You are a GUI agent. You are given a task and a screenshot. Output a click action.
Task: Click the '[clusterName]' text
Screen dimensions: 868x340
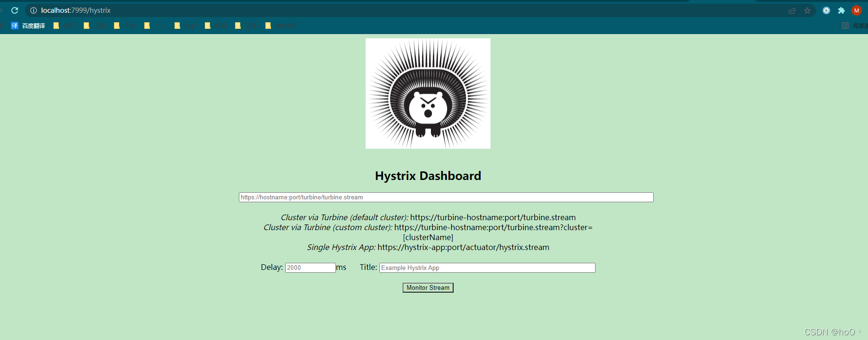coord(428,237)
